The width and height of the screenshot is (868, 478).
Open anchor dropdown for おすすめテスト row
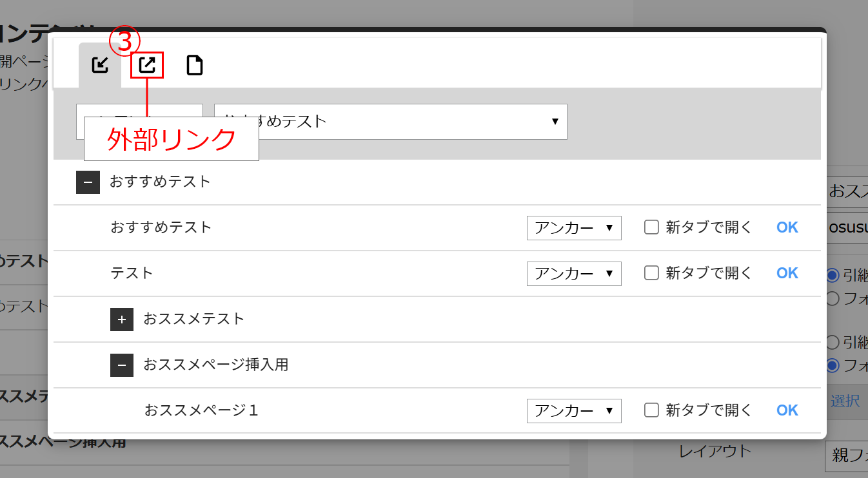[574, 228]
